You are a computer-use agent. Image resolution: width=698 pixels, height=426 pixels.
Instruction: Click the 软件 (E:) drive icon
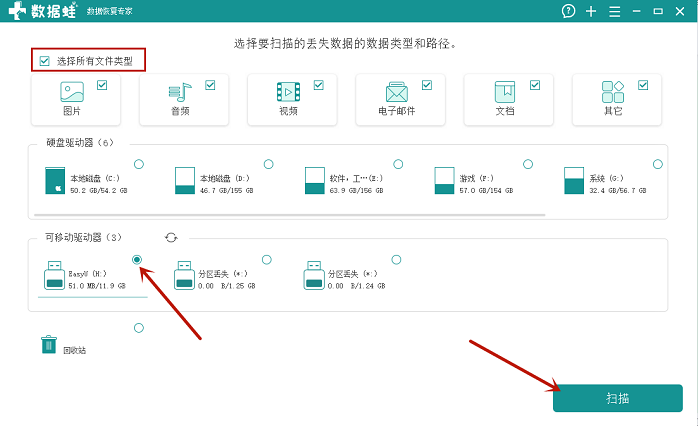pos(315,181)
